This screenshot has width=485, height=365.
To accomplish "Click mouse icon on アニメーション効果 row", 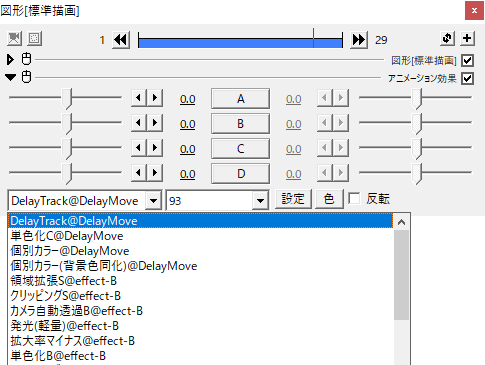I will click(26, 77).
